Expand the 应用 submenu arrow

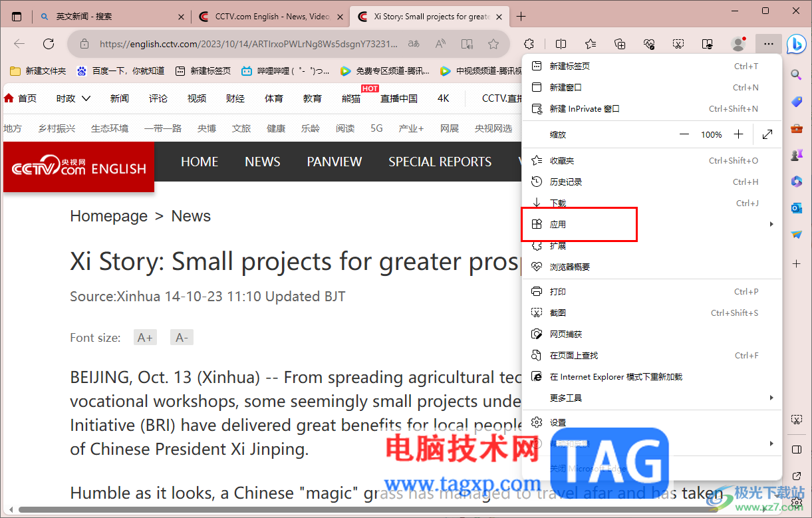pos(771,224)
